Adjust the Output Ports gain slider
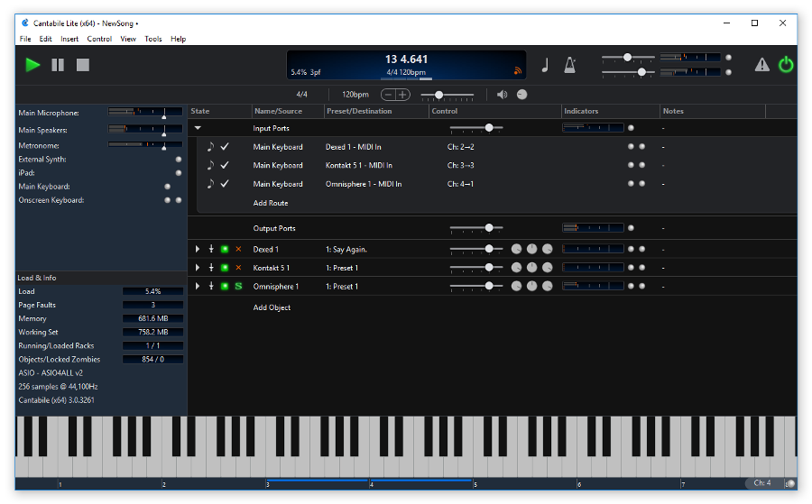Viewport: 812px width, 504px height. pyautogui.click(x=475, y=228)
